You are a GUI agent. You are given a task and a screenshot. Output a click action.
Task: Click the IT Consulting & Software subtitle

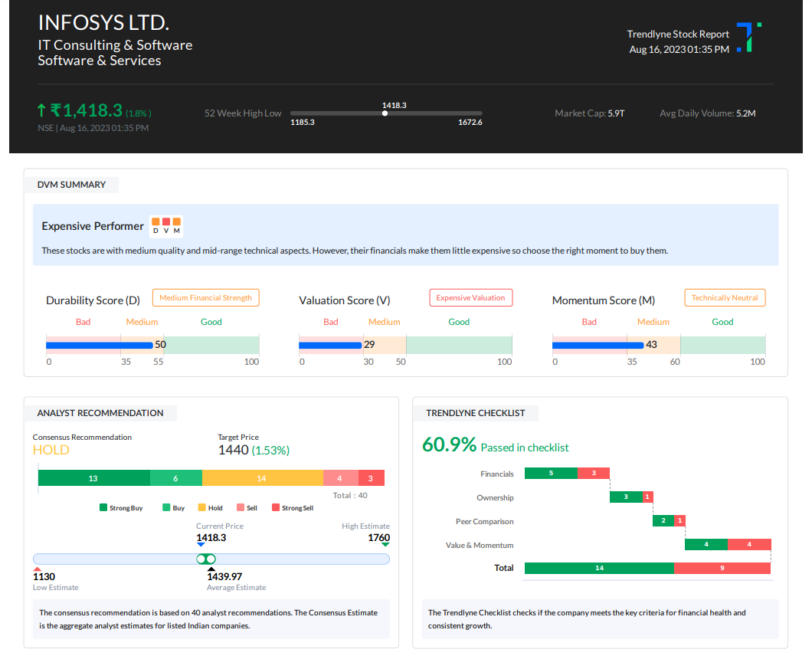[x=115, y=45]
